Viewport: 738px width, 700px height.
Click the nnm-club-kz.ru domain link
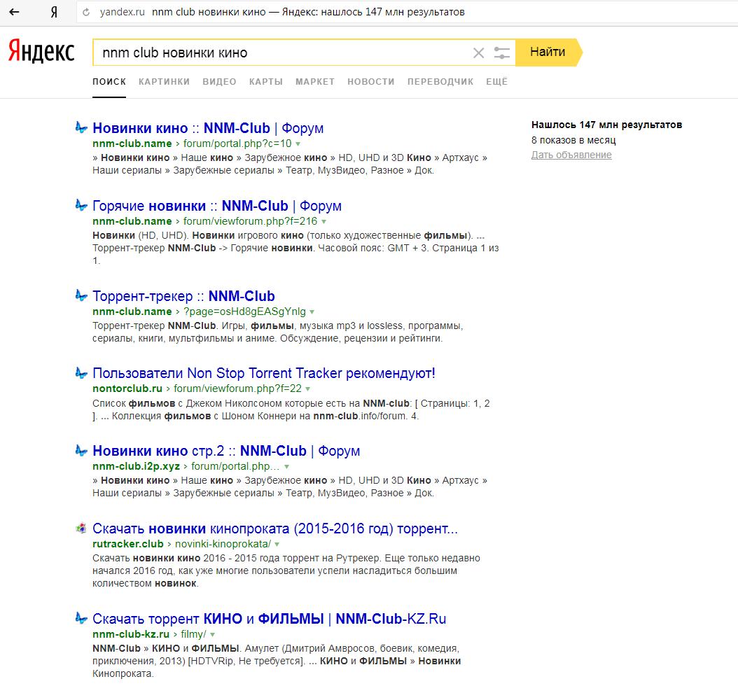[131, 634]
